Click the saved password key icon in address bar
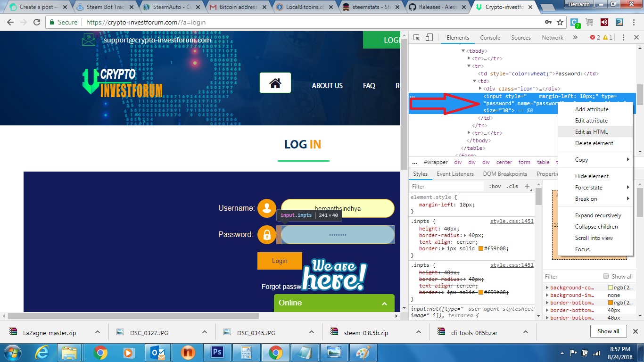Viewport: 644px width, 362px height. point(548,22)
